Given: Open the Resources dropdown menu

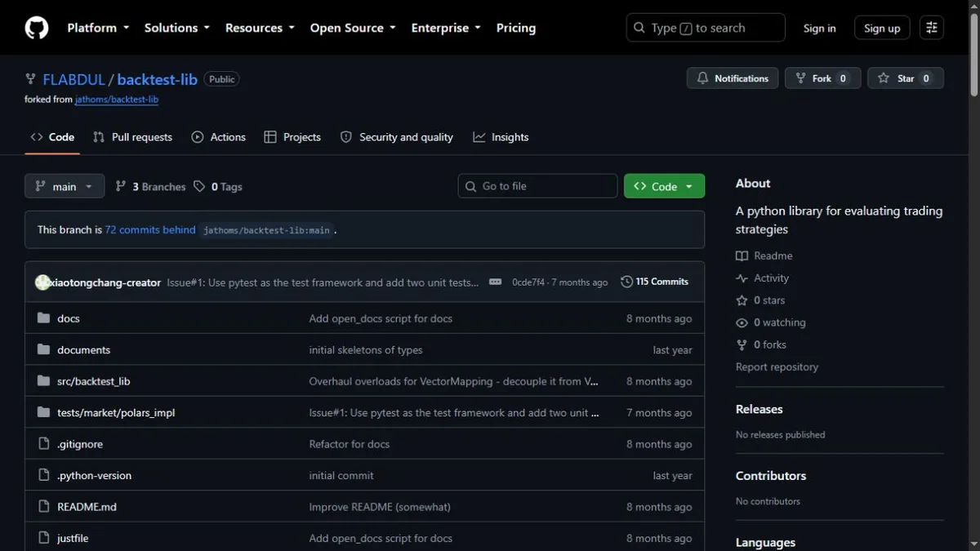Looking at the screenshot, I should [x=261, y=28].
